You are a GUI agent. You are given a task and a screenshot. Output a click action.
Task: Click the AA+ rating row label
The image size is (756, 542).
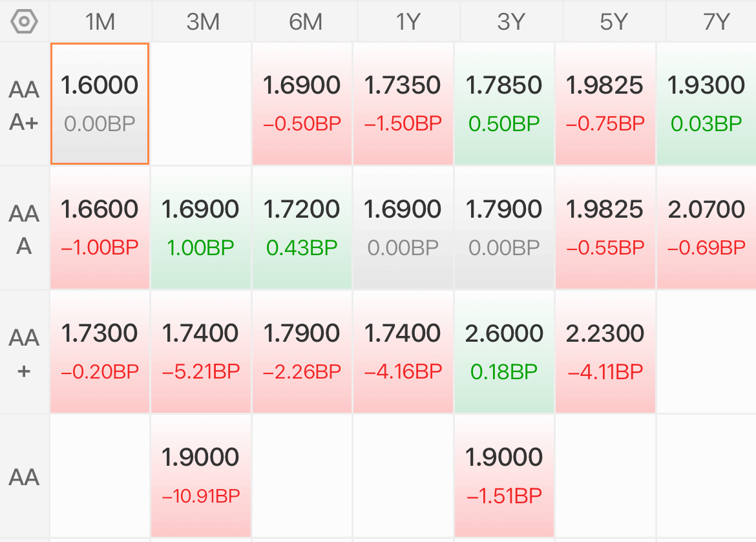[x=24, y=353]
